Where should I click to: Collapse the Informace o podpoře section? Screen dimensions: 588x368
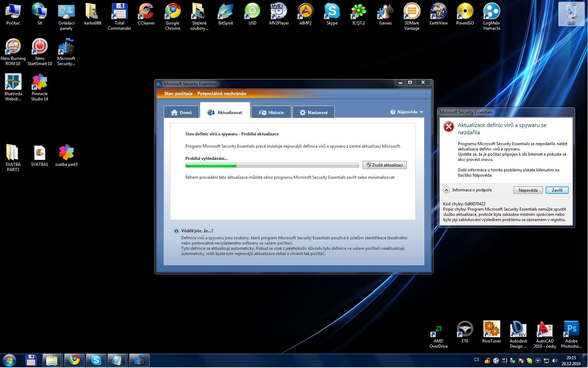click(446, 190)
